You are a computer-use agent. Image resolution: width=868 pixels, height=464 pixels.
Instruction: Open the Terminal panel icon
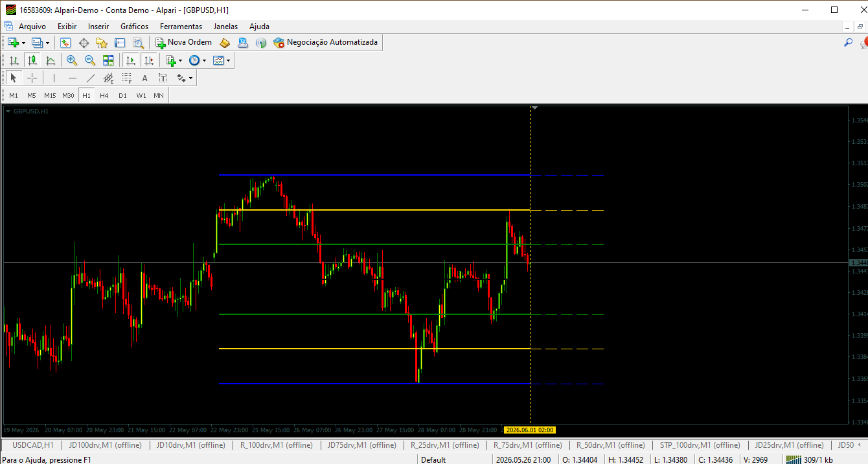click(120, 43)
